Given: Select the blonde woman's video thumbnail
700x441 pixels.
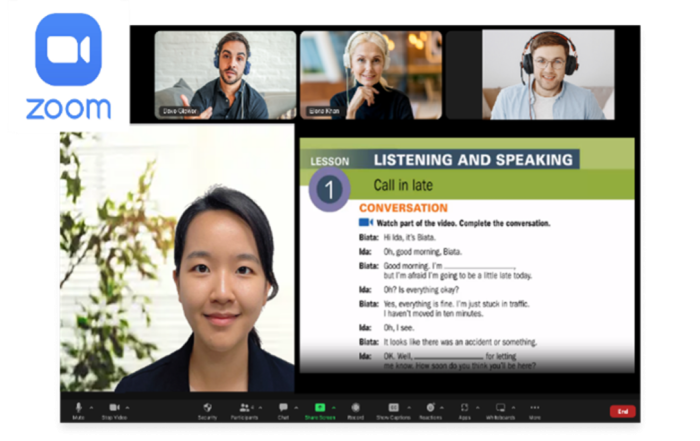Looking at the screenshot, I should point(371,75).
